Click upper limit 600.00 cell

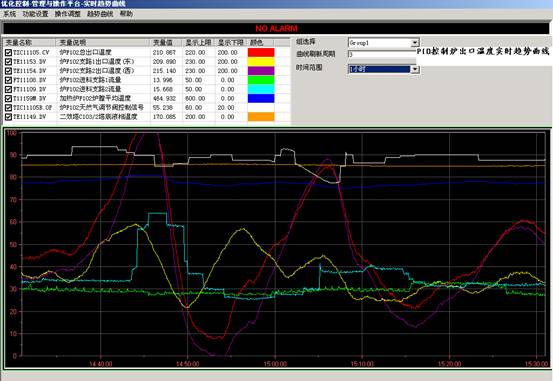pyautogui.click(x=195, y=98)
